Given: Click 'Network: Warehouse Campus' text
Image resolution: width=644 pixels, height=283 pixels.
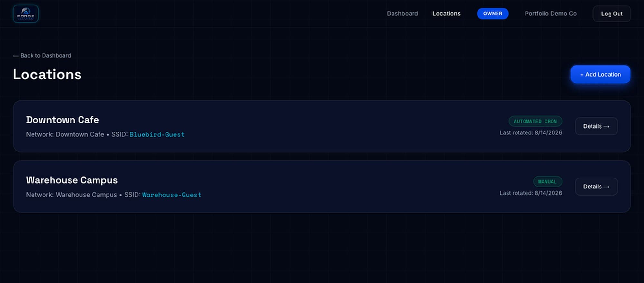Looking at the screenshot, I should [71, 195].
